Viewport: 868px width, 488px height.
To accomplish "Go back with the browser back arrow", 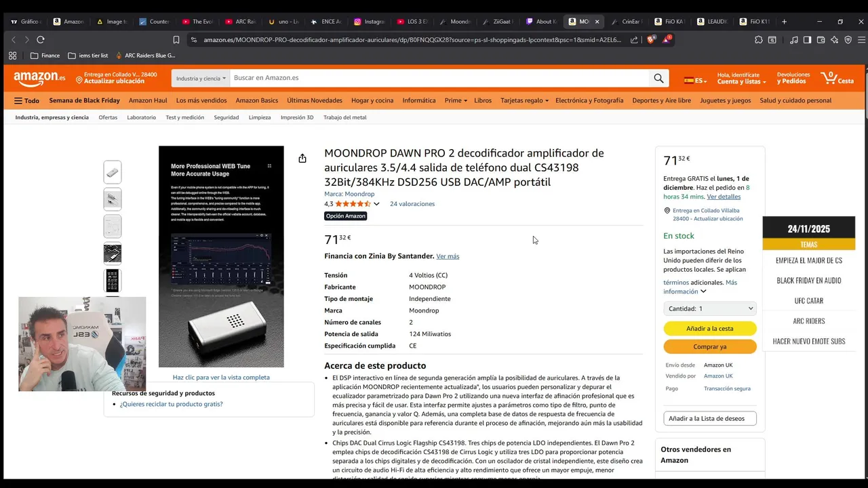I will tap(14, 40).
